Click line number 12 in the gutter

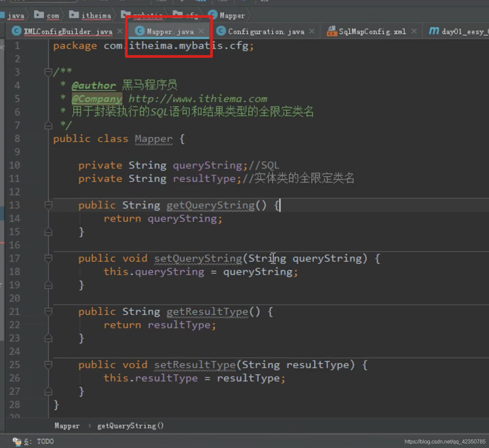pyautogui.click(x=14, y=192)
